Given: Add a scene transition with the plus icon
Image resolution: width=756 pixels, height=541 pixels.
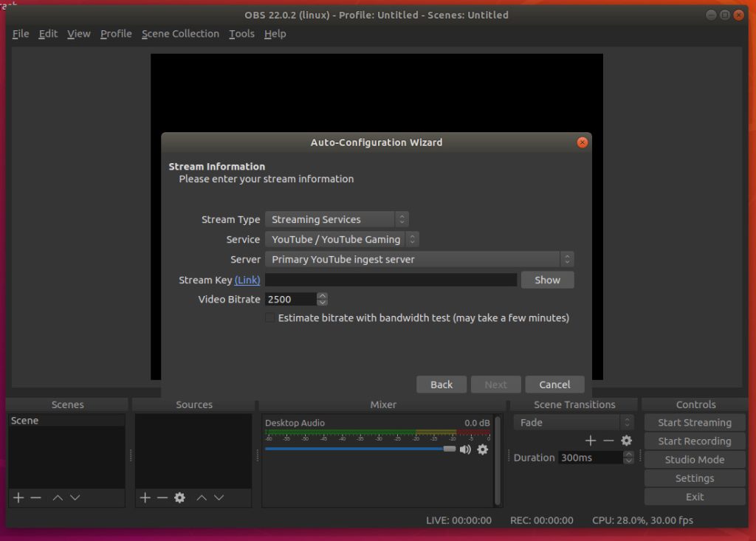Looking at the screenshot, I should pyautogui.click(x=591, y=441).
